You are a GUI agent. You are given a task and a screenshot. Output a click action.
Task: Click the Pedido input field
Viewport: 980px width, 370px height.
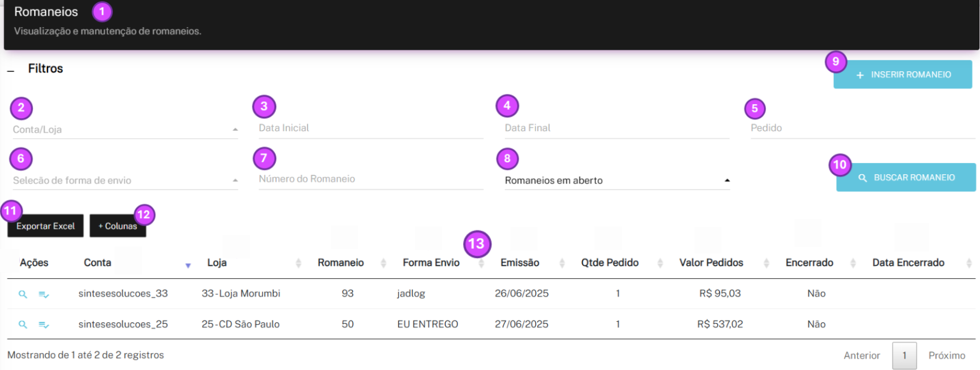point(863,128)
